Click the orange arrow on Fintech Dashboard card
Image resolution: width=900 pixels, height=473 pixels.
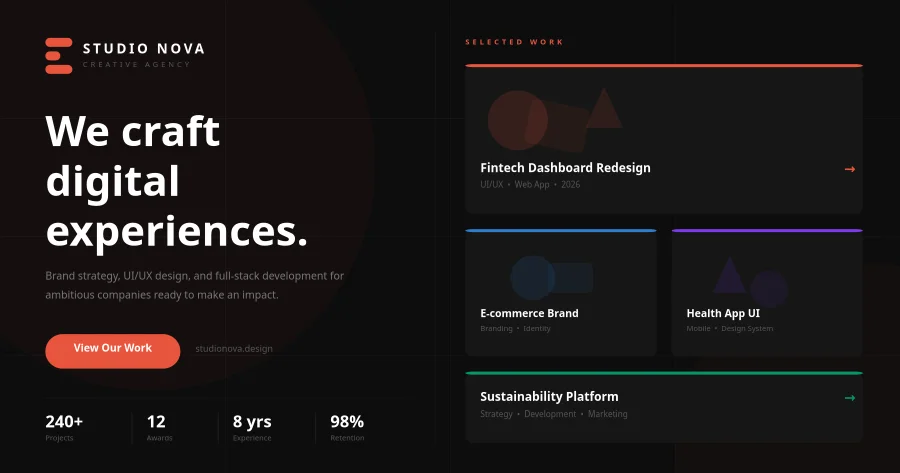pyautogui.click(x=850, y=169)
